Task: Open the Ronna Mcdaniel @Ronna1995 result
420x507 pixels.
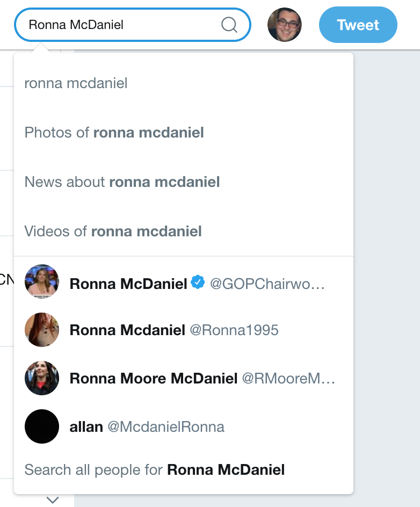Action: pyautogui.click(x=184, y=330)
